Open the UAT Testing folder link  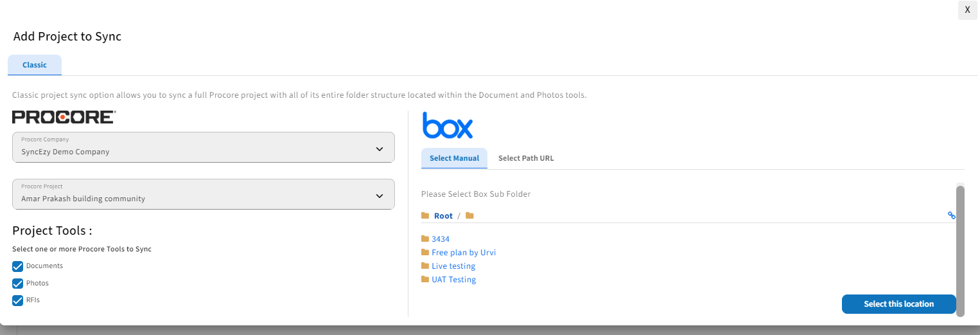(454, 280)
